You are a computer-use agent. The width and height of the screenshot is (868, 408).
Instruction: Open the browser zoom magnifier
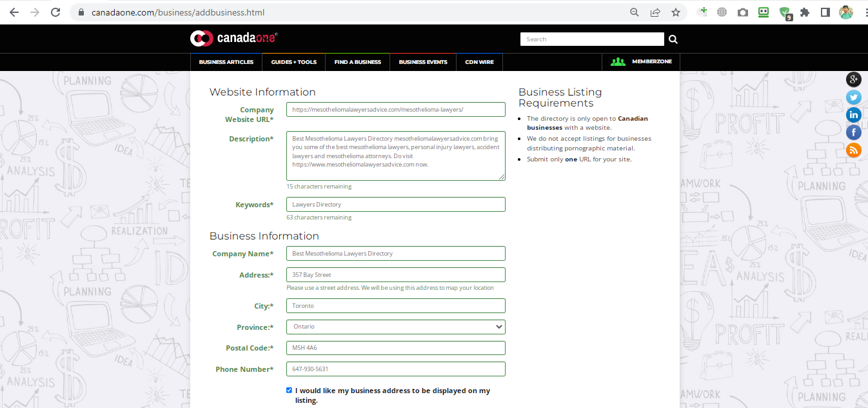tap(635, 12)
